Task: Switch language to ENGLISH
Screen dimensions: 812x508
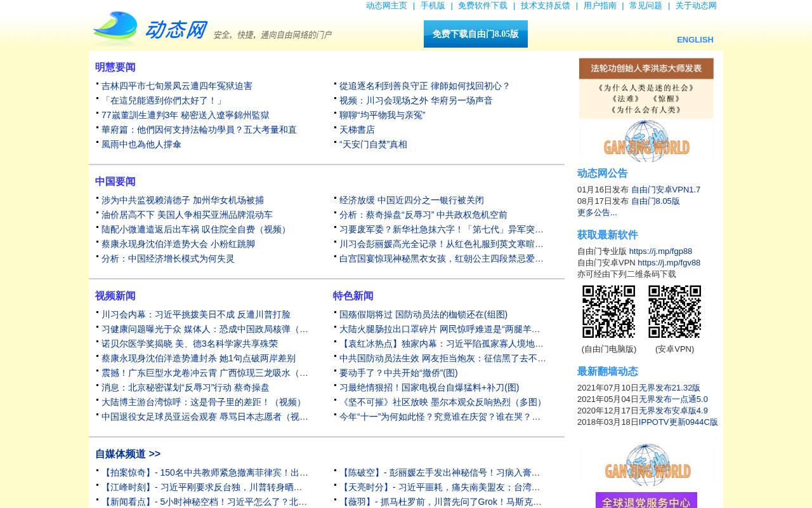Action: (x=695, y=39)
